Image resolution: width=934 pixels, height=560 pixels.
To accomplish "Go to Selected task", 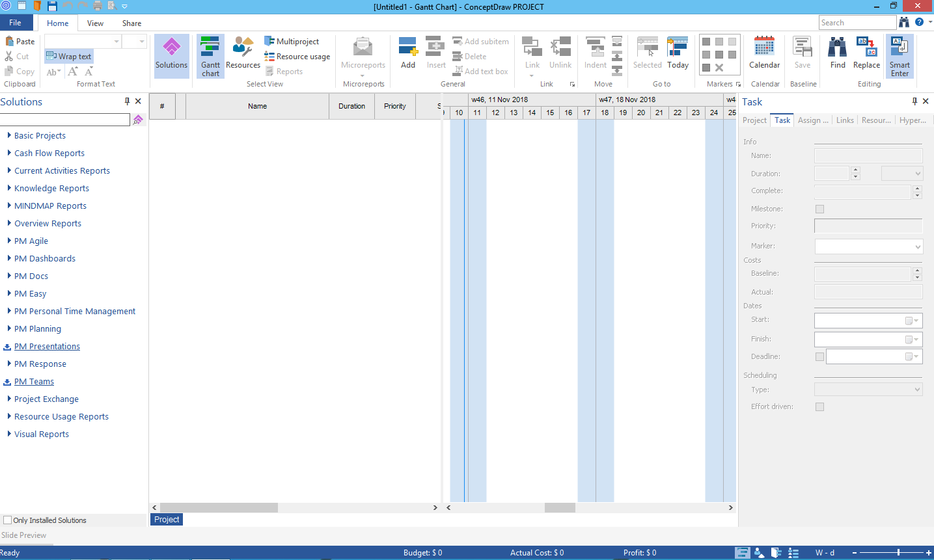I will tap(648, 53).
